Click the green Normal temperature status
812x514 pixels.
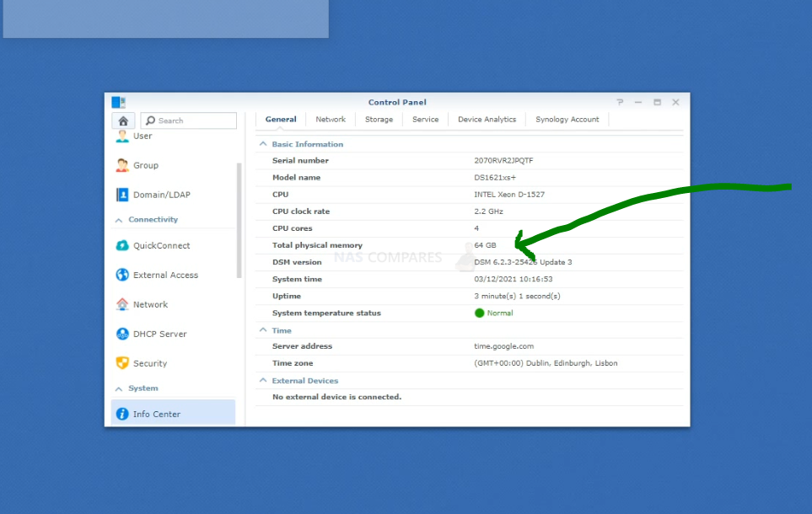tap(493, 313)
